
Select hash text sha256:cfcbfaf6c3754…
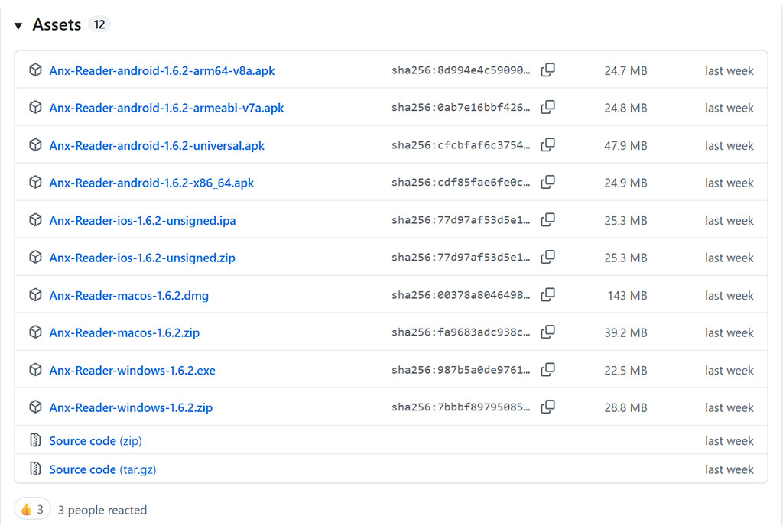[x=460, y=145]
